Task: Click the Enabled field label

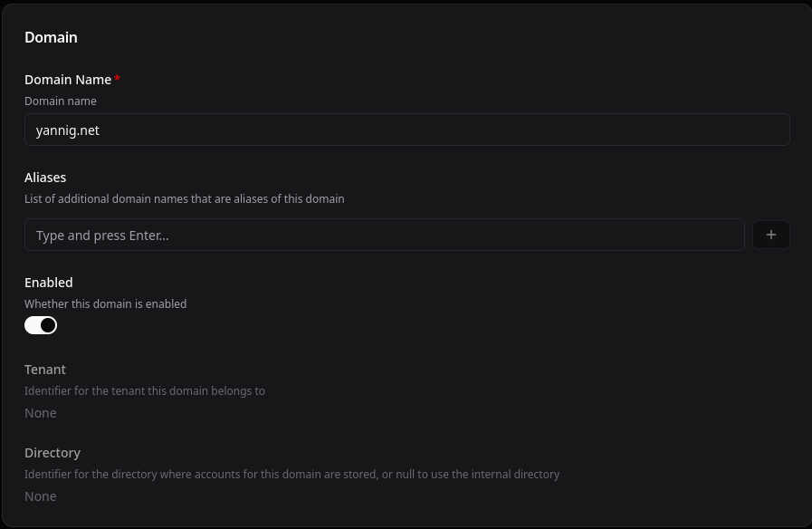Action: point(49,283)
